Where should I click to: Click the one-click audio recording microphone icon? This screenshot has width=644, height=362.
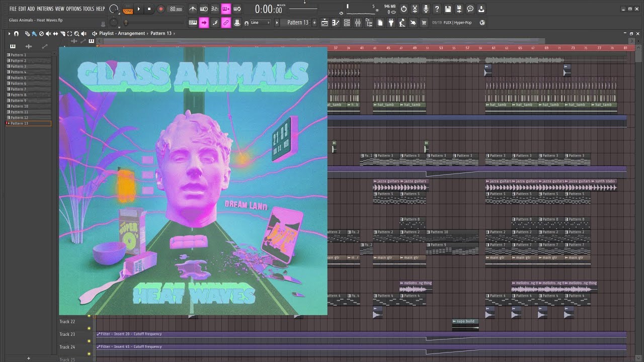[x=426, y=9]
